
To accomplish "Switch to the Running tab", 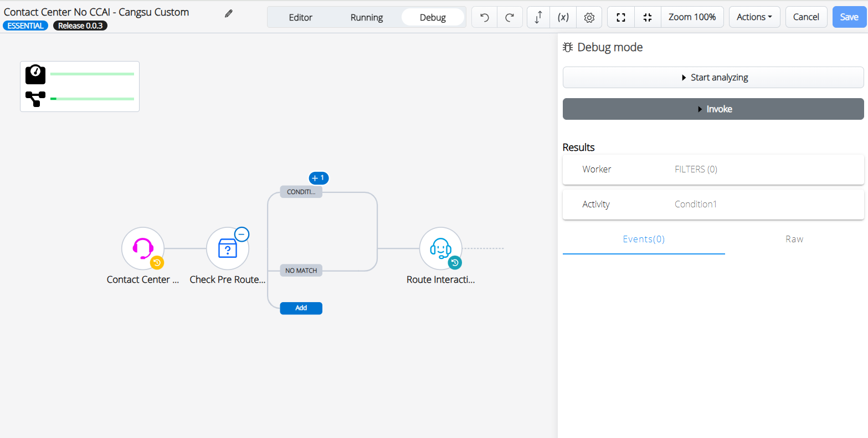I will point(366,17).
